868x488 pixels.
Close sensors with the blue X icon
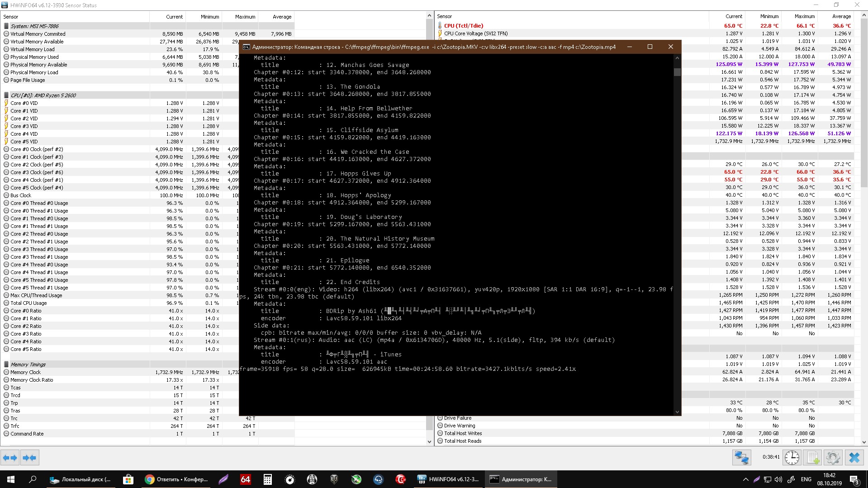pos(854,458)
